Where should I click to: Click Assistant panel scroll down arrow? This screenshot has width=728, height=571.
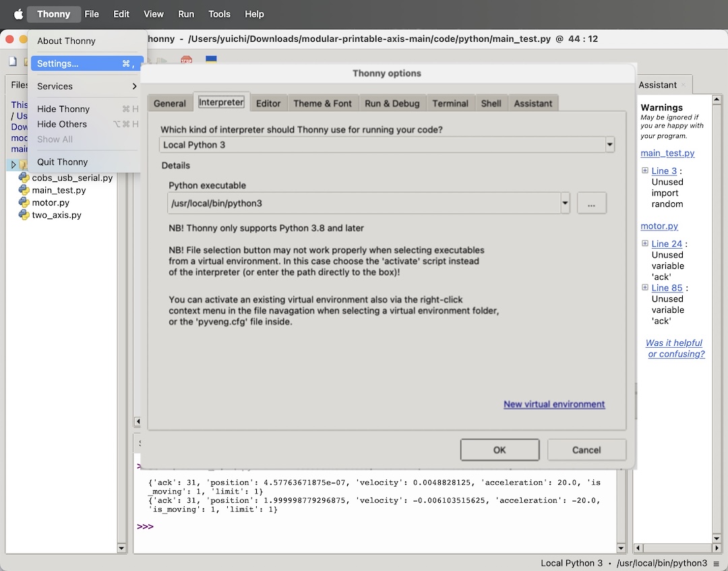717,538
